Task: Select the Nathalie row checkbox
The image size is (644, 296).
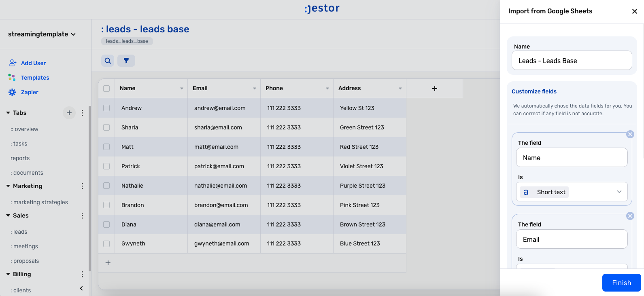Action: (x=106, y=186)
